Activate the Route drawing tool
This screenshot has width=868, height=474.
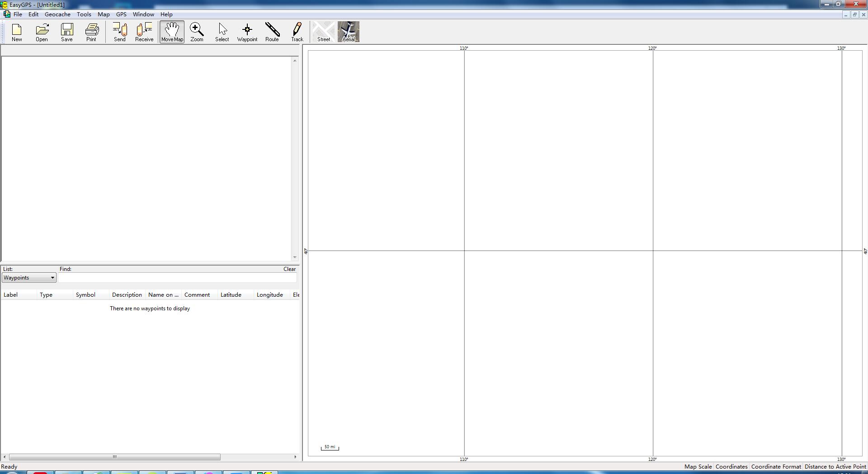(x=272, y=32)
